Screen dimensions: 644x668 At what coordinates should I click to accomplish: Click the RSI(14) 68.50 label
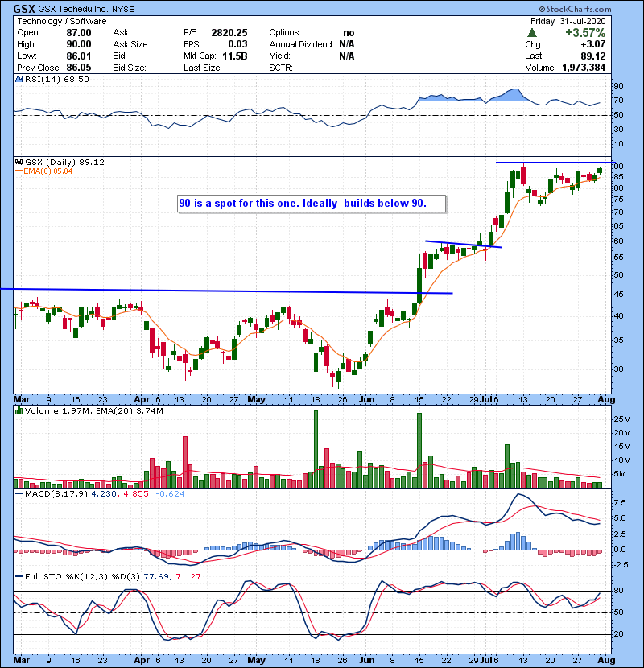point(56,79)
